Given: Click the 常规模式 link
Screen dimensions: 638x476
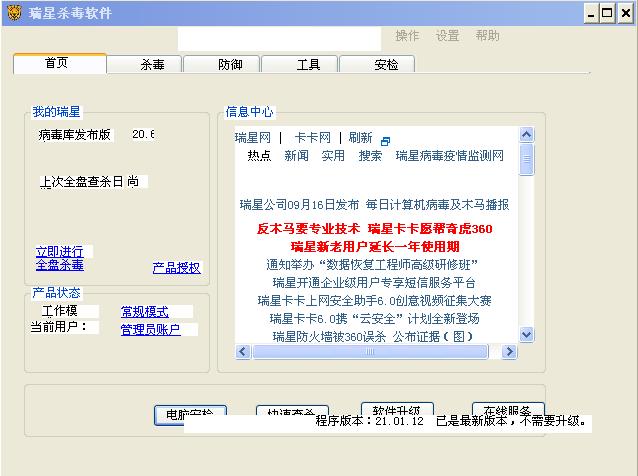Looking at the screenshot, I should click(x=144, y=312).
